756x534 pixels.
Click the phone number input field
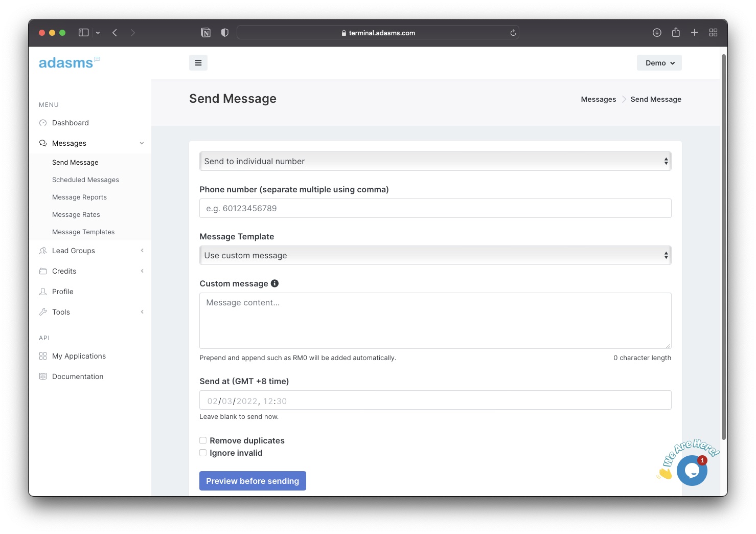point(435,208)
